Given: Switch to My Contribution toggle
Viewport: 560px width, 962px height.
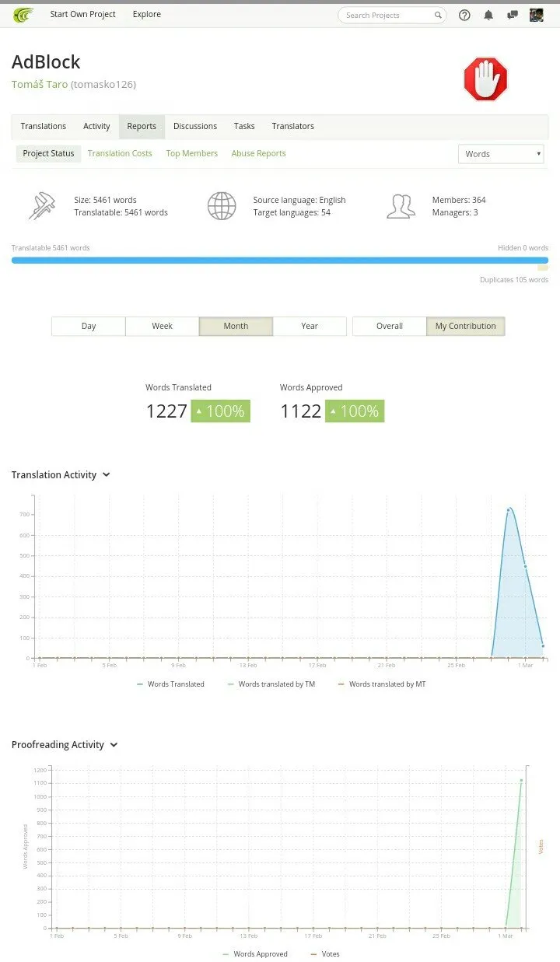Looking at the screenshot, I should [466, 326].
